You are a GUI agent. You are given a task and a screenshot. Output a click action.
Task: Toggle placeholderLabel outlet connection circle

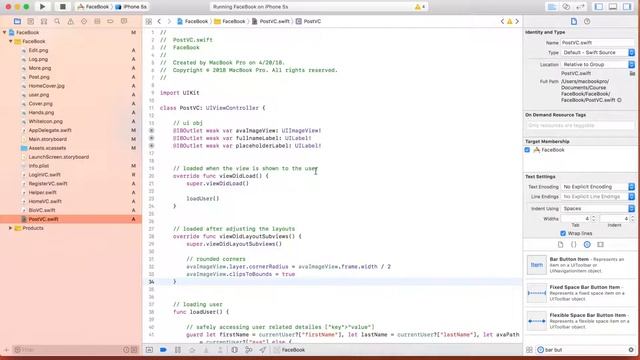tap(151, 146)
